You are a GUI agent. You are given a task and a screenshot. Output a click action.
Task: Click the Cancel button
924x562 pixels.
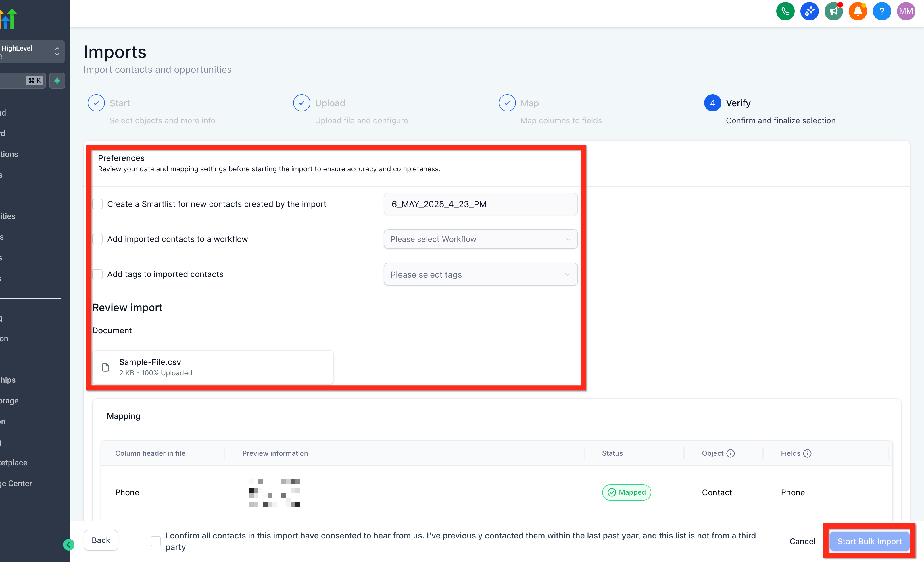click(x=802, y=541)
